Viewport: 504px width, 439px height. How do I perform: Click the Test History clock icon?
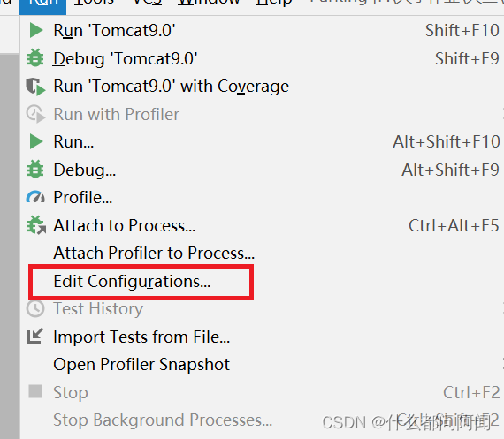click(x=35, y=308)
